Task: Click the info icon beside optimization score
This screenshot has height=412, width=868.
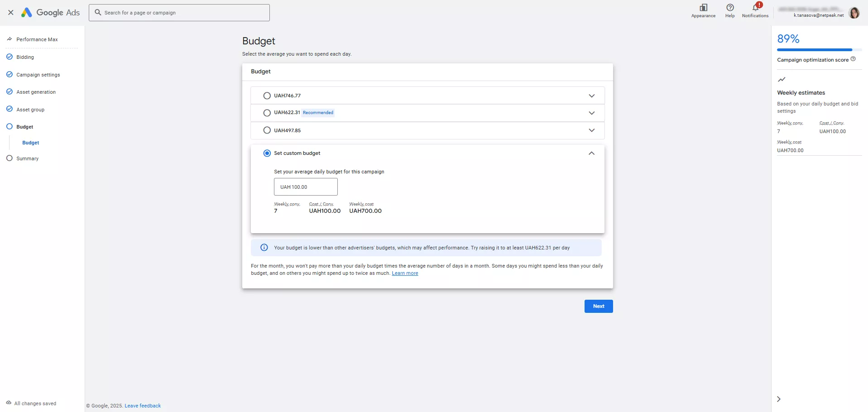Action: tap(853, 59)
